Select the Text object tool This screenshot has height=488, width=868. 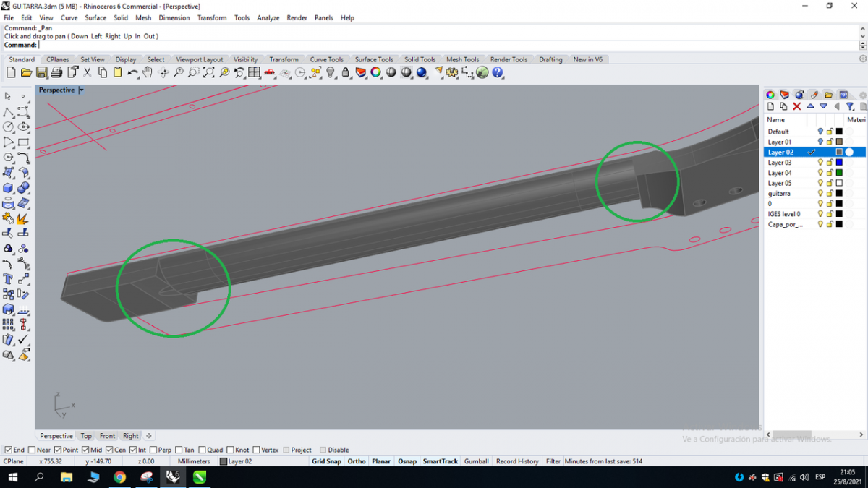tap(8, 279)
